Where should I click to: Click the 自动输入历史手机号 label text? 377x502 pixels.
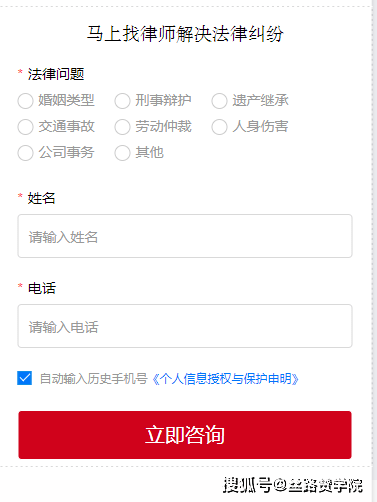pos(94,379)
